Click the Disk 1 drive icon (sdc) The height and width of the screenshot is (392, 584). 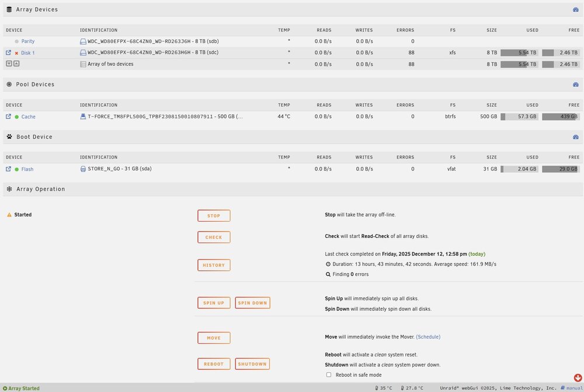coord(83,53)
